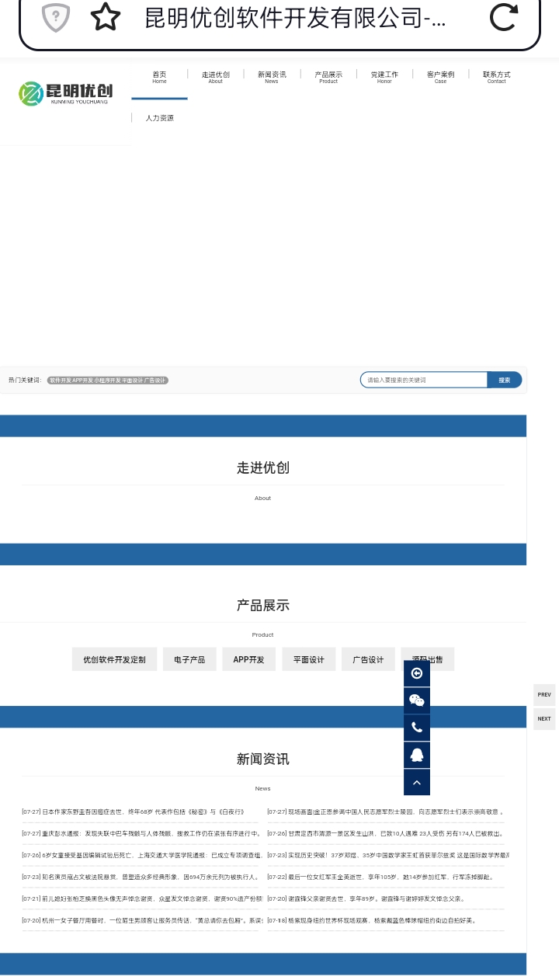
Task: Open the QQ penguin chat icon
Action: pos(417,755)
